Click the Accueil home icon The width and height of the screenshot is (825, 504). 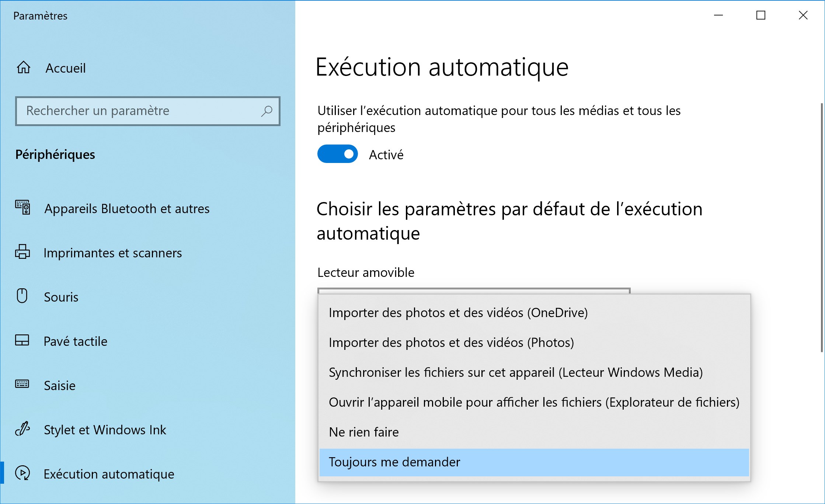pyautogui.click(x=23, y=67)
